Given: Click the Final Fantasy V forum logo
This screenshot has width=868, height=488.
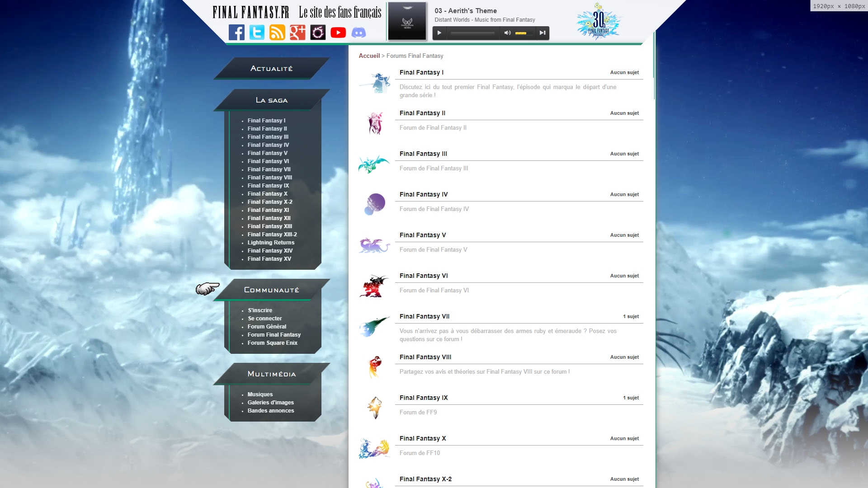Looking at the screenshot, I should point(374,245).
